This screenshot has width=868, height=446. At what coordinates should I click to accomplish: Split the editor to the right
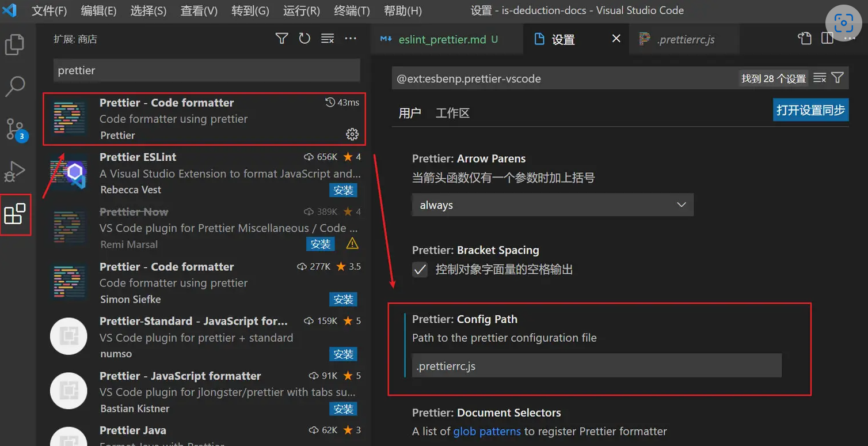pyautogui.click(x=827, y=39)
